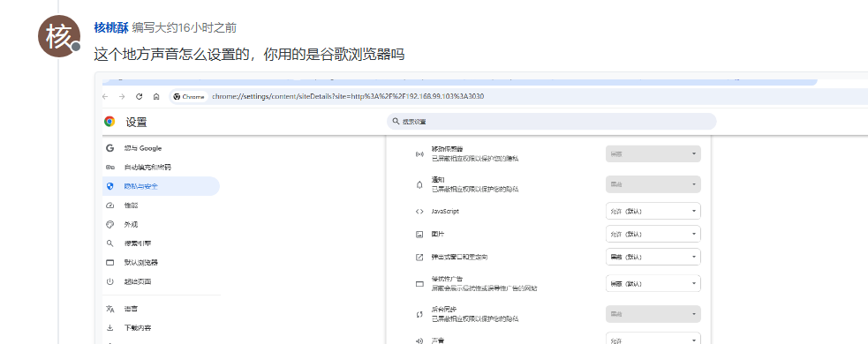Open '性能' sidebar item
This screenshot has width=868, height=344.
click(132, 206)
